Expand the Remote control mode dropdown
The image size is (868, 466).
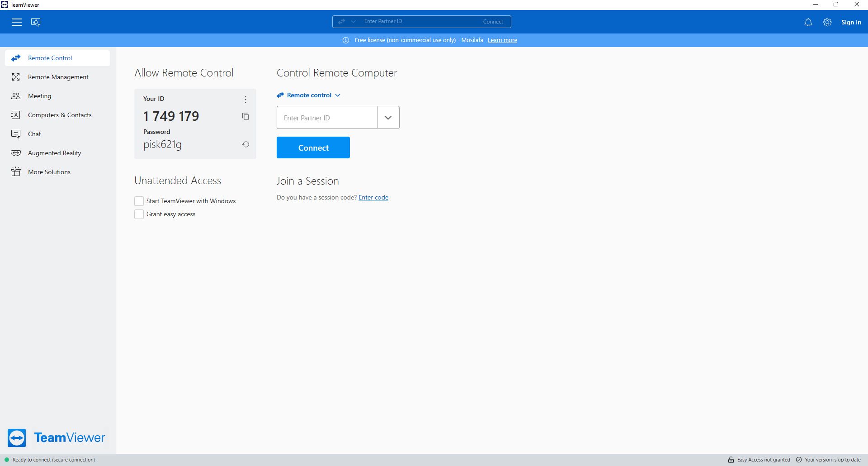click(x=309, y=95)
